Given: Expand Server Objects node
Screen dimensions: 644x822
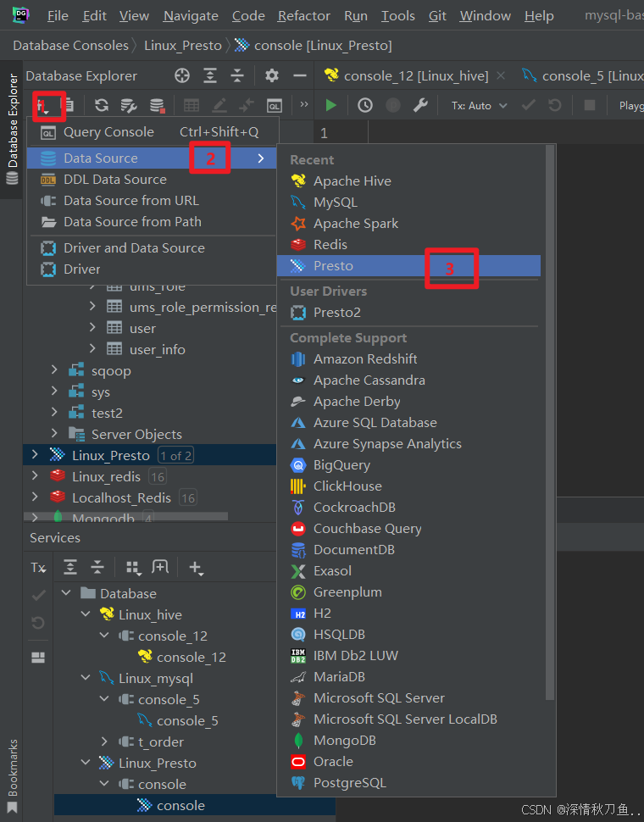Looking at the screenshot, I should pyautogui.click(x=54, y=434).
